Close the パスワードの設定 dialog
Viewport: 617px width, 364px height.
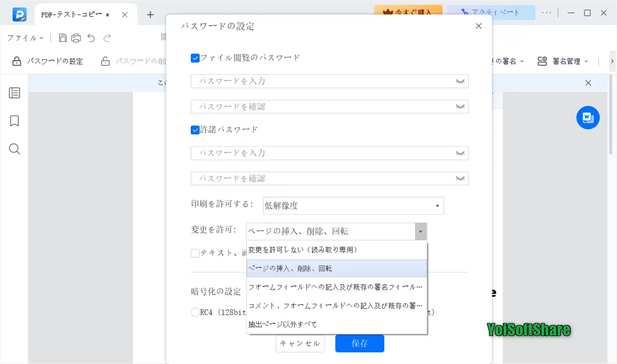[479, 26]
